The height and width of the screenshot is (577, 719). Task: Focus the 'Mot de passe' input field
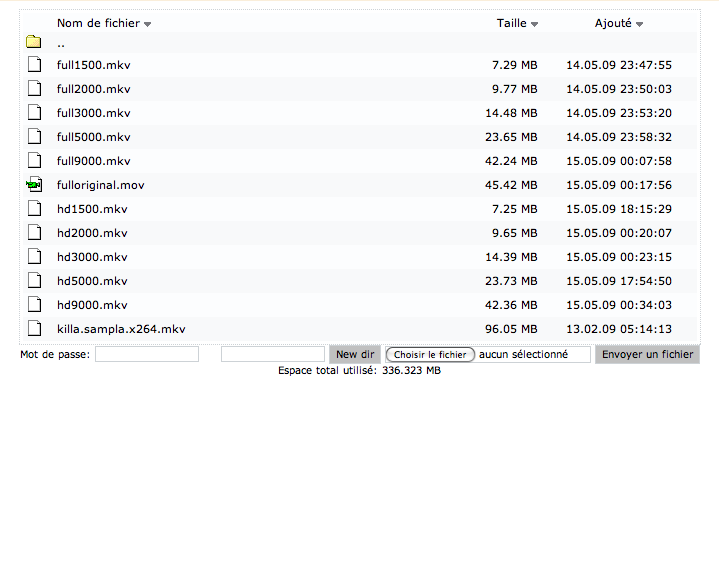[x=147, y=354]
